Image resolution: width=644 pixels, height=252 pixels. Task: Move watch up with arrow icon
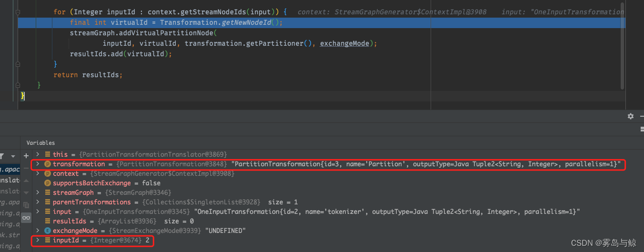(x=26, y=181)
